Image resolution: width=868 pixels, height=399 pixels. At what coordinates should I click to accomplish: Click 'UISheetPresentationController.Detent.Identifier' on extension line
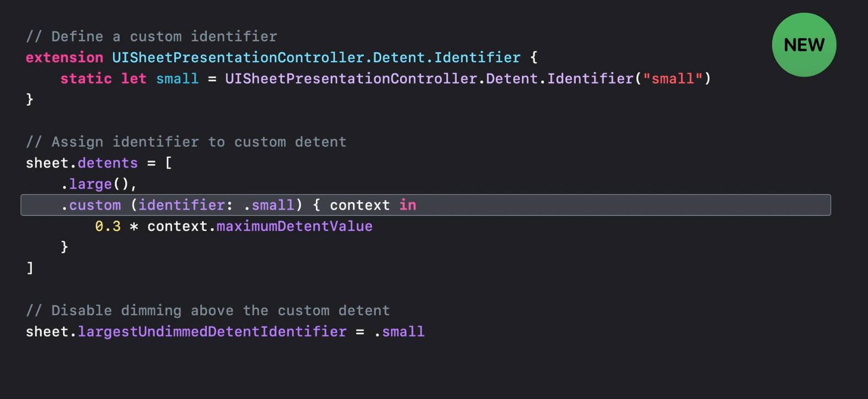click(x=316, y=57)
